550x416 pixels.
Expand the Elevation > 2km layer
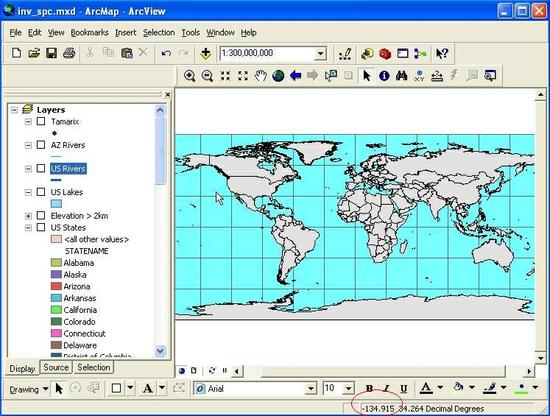[28, 216]
